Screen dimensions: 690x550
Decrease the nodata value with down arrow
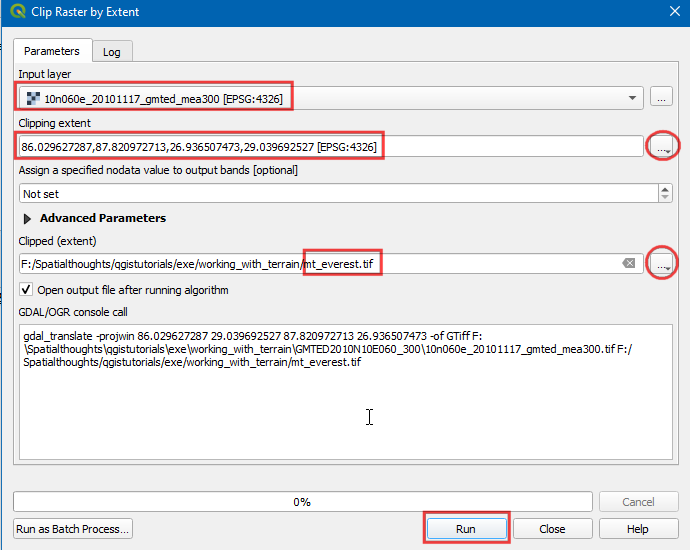(665, 199)
